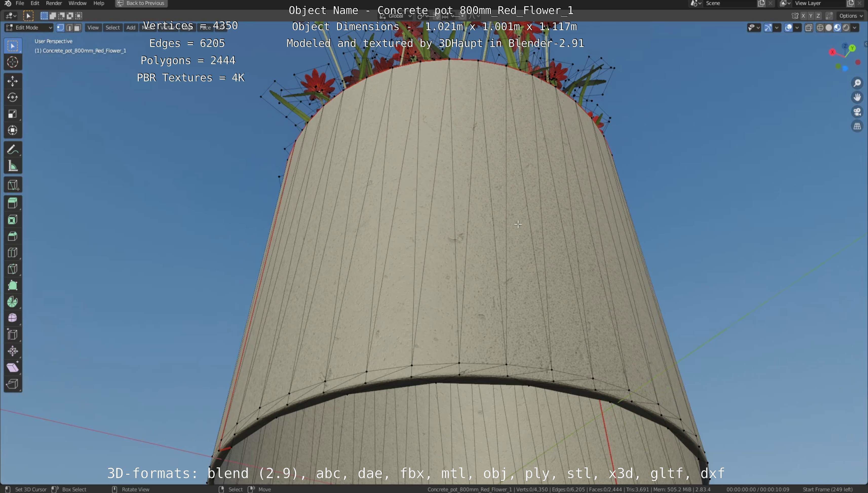This screenshot has width=868, height=493.
Task: Activate the 3D Cursor tool
Action: (13, 62)
